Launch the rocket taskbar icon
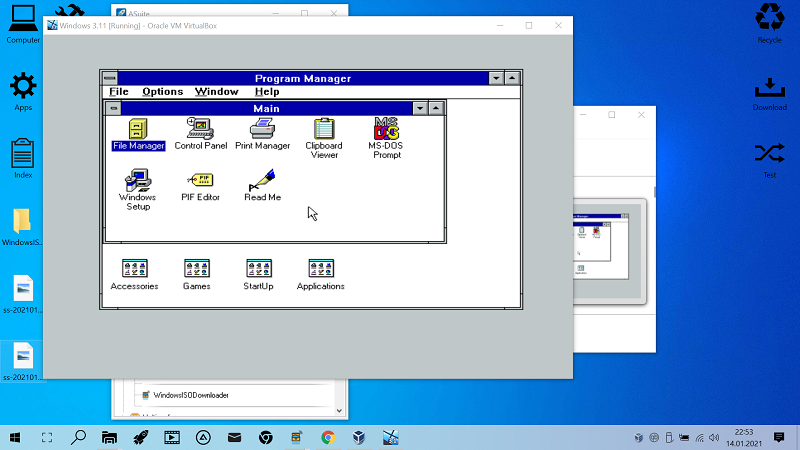Image resolution: width=800 pixels, height=450 pixels. 141,437
